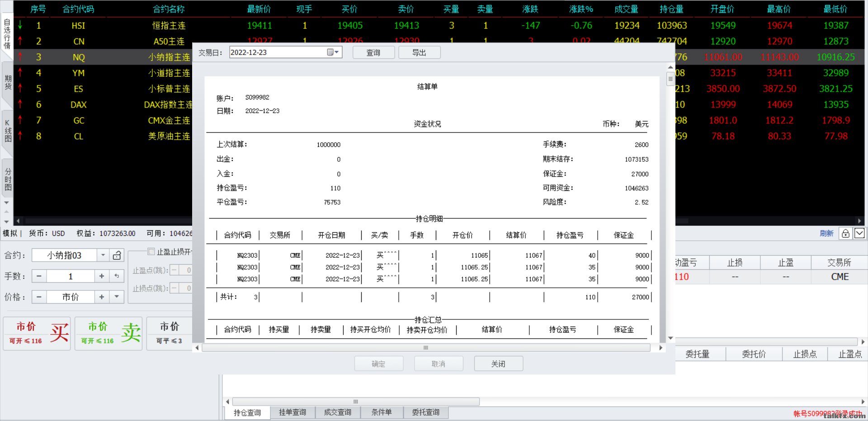Open the 合约 小纳指03 dropdown arrow
This screenshot has height=421, width=868.
(x=103, y=255)
